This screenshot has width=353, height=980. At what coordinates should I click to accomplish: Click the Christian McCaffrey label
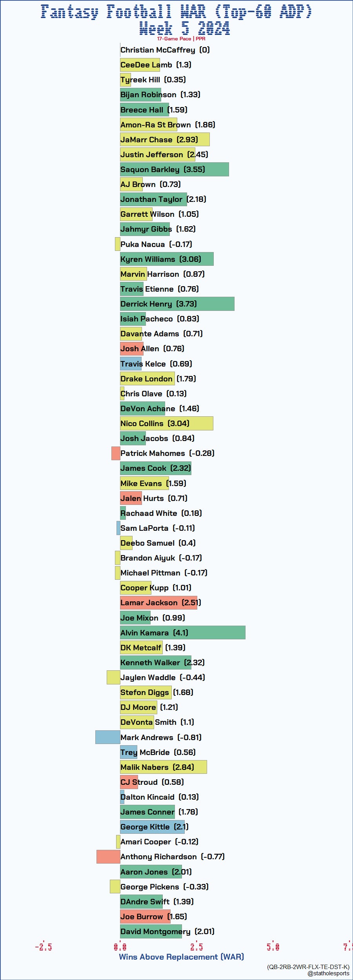(x=165, y=50)
